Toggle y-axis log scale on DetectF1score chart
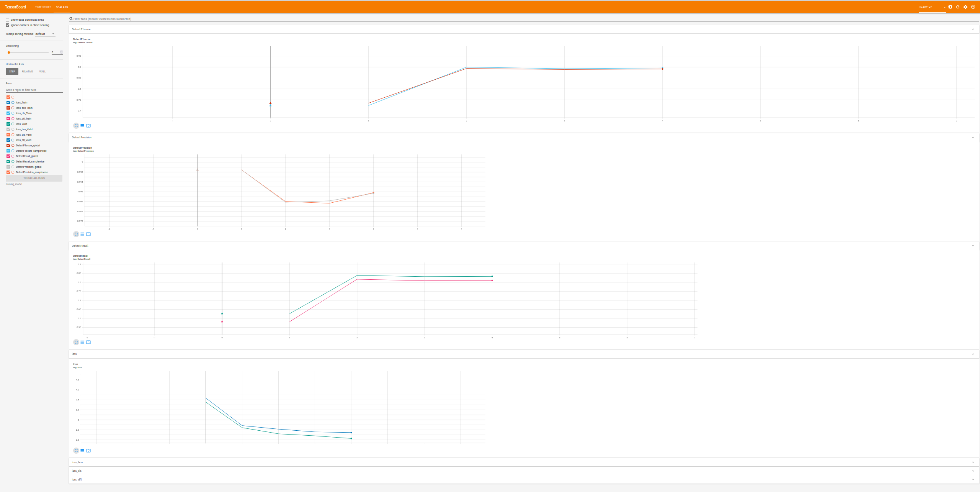Image resolution: width=980 pixels, height=492 pixels. [x=82, y=126]
